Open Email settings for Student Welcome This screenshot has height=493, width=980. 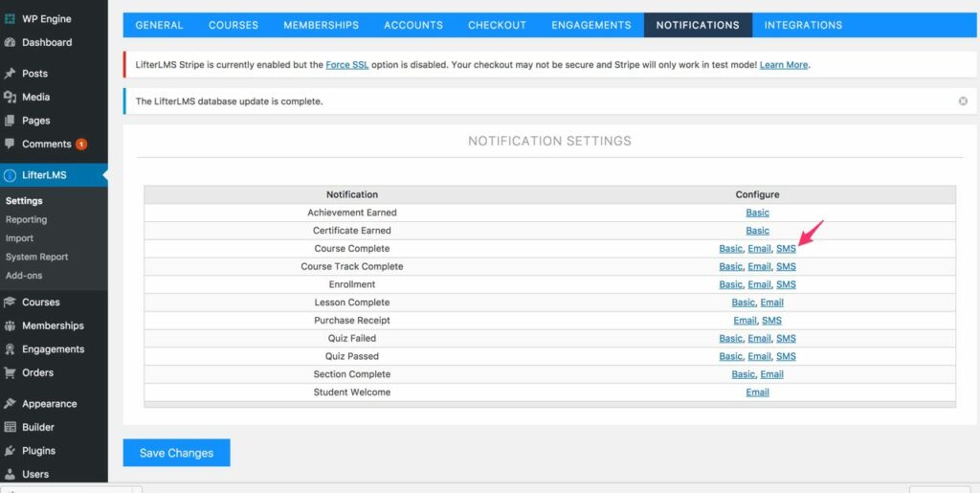pos(758,392)
